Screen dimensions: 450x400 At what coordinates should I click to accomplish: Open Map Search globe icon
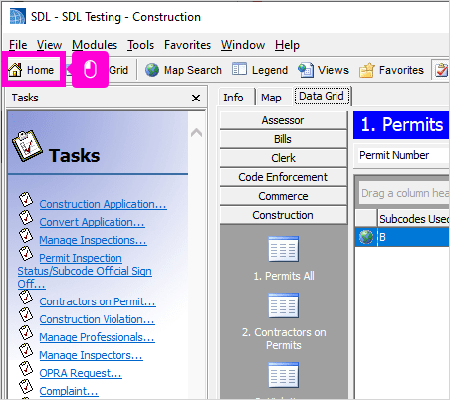click(x=152, y=70)
